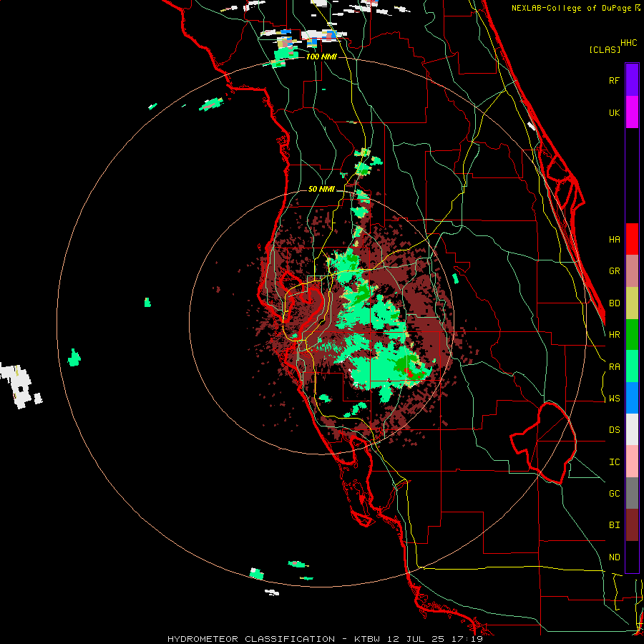Click the HA red legend swatch
The width and height of the screenshot is (644, 644).
[632, 239]
